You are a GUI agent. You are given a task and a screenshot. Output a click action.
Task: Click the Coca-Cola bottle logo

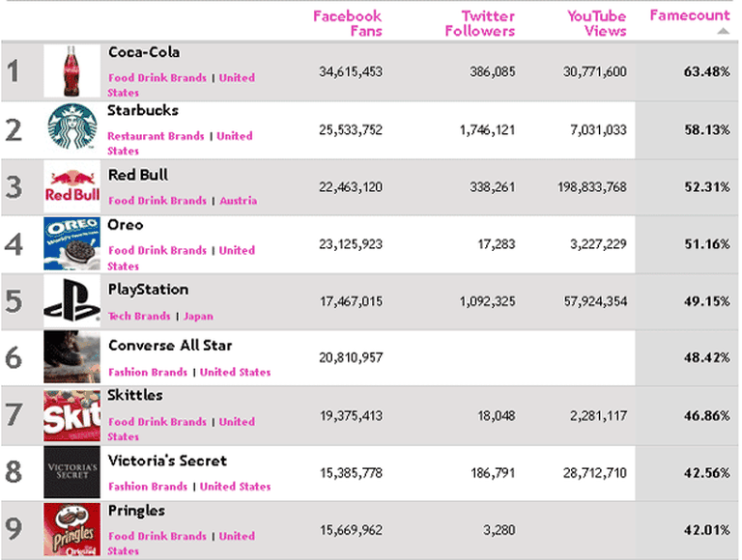pyautogui.click(x=71, y=70)
